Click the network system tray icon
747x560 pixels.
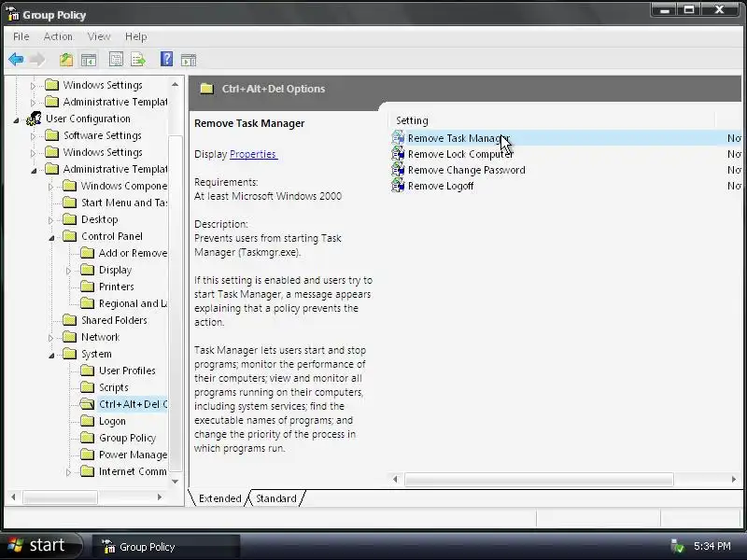[677, 546]
